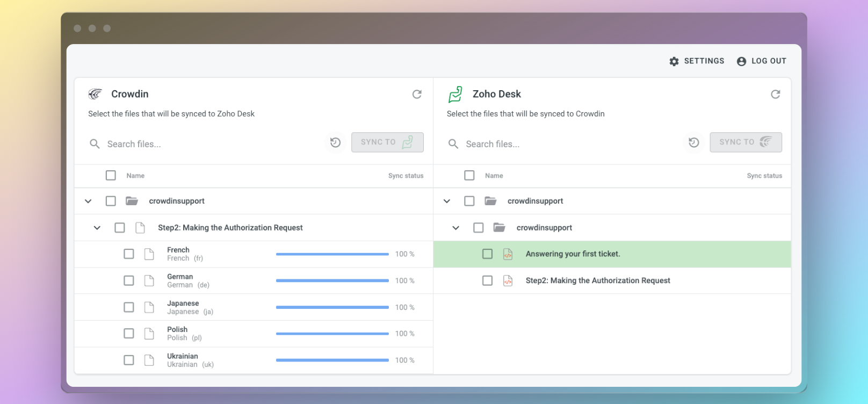Click the Zoho Desk logo icon
The image size is (868, 404).
pos(455,94)
